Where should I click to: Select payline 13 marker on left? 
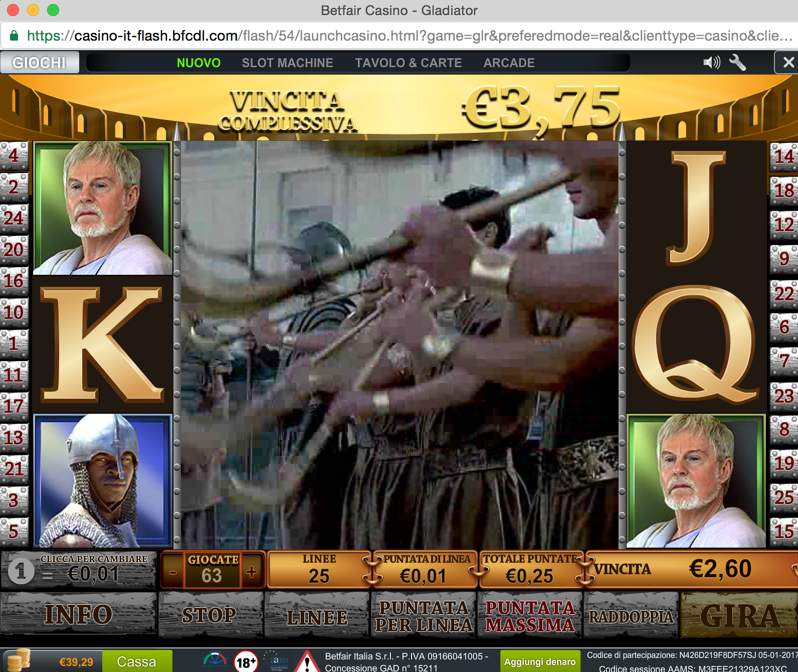(14, 437)
